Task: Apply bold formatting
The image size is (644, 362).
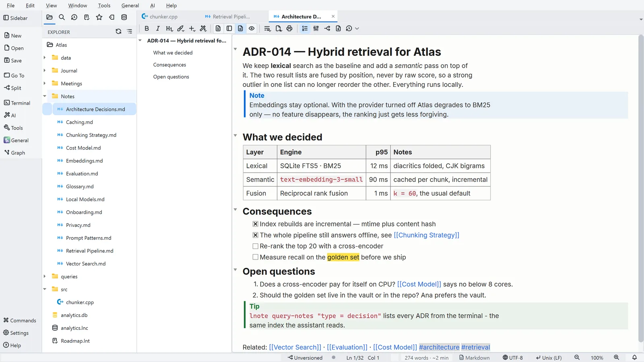Action: click(x=147, y=29)
